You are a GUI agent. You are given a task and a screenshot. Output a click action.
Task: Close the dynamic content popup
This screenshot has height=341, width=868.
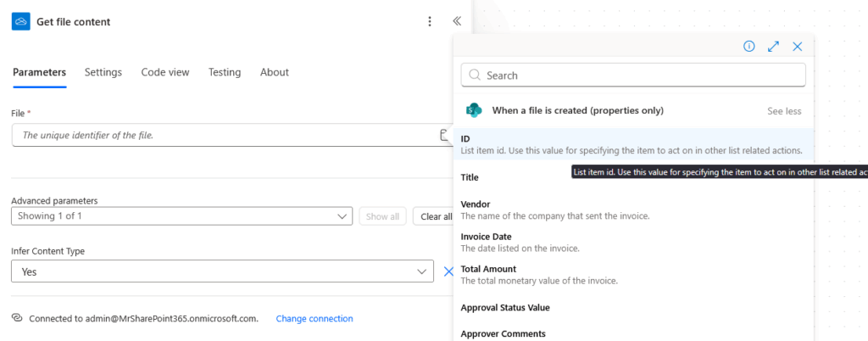click(797, 47)
